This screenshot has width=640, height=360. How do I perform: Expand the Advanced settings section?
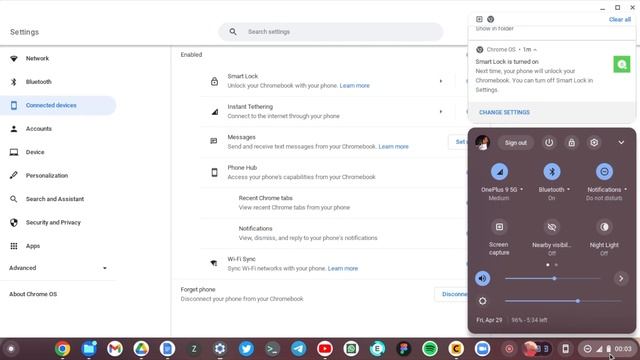(x=58, y=268)
